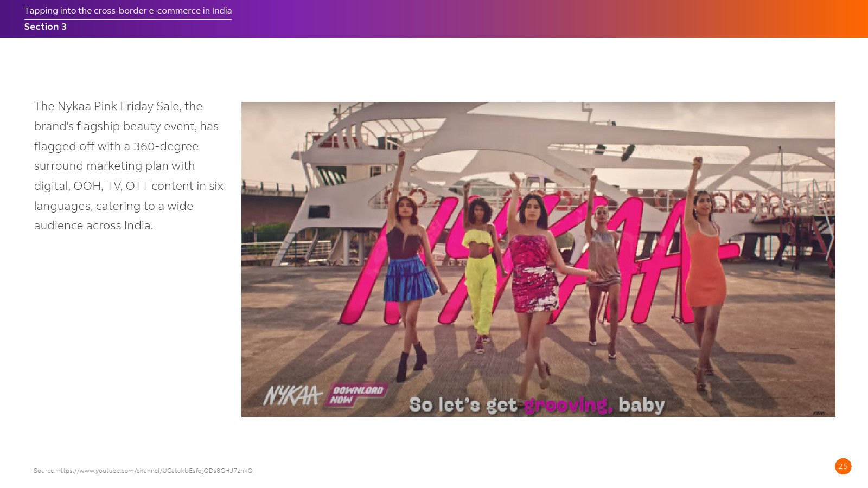868x488 pixels.
Task: Select the Section 3 header label
Action: [x=46, y=27]
